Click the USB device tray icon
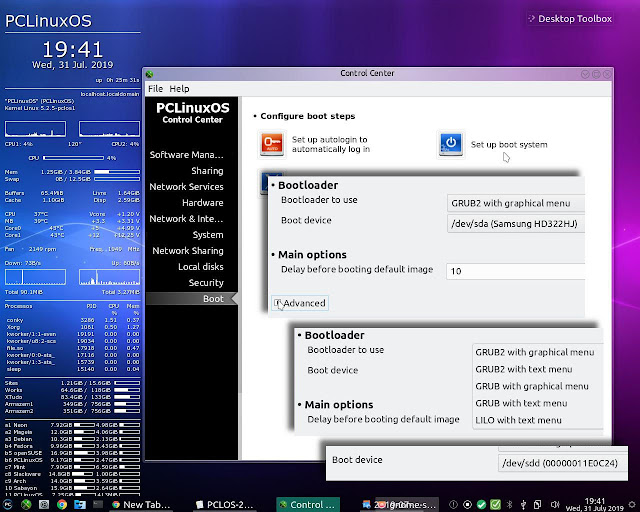640x512 pixels. [523, 505]
